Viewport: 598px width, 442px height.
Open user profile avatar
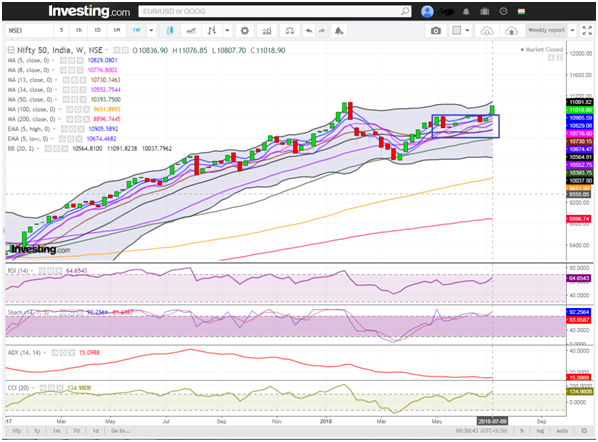point(427,11)
